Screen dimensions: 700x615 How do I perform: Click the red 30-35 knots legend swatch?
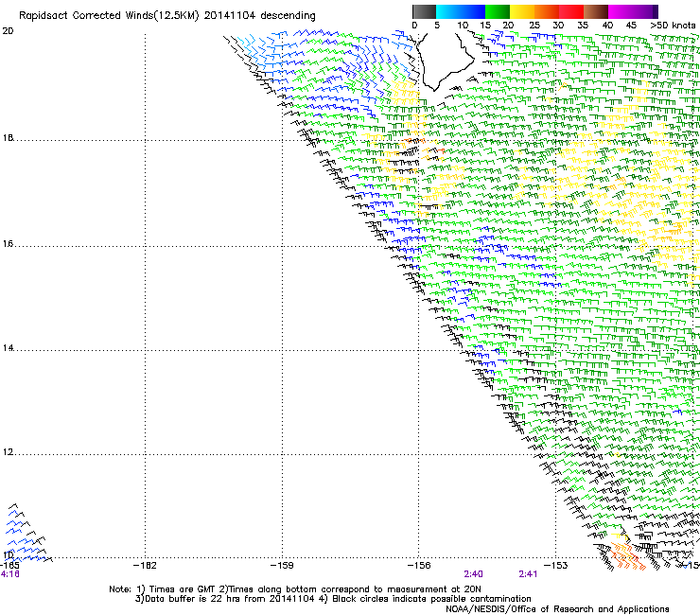pyautogui.click(x=571, y=11)
